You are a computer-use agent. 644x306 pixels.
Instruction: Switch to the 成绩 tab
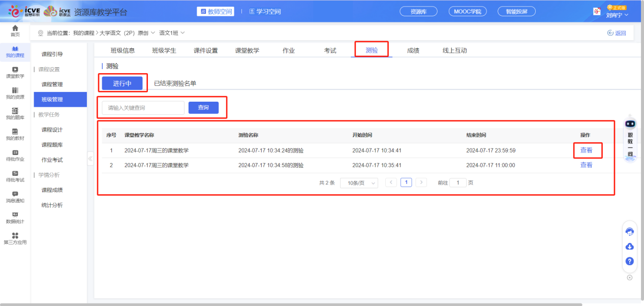coord(413,50)
